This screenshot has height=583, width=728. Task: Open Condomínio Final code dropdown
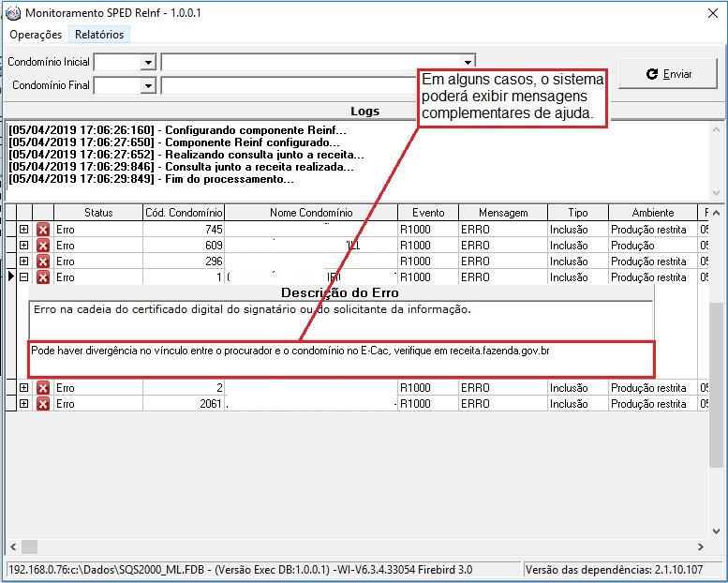click(x=148, y=85)
